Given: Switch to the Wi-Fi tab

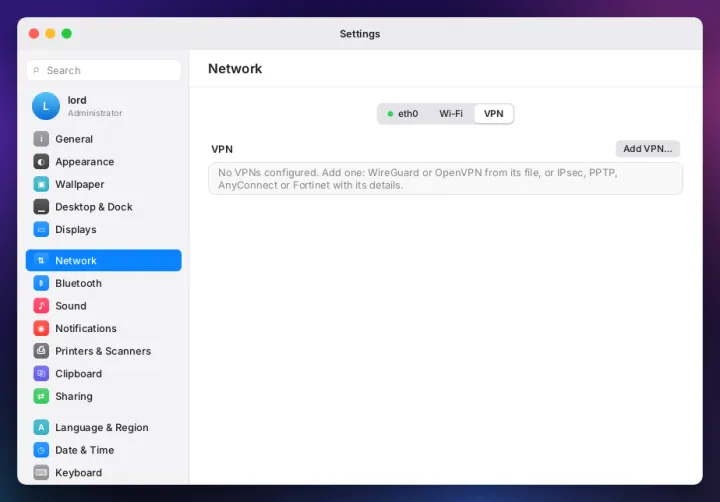Looking at the screenshot, I should click(x=450, y=113).
